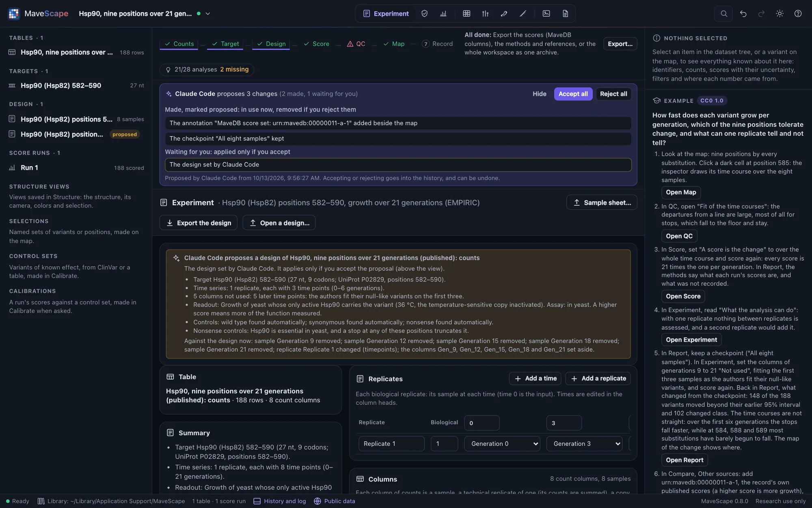This screenshot has width=812, height=508.
Task: Edit the time field showing 3
Action: (x=564, y=423)
